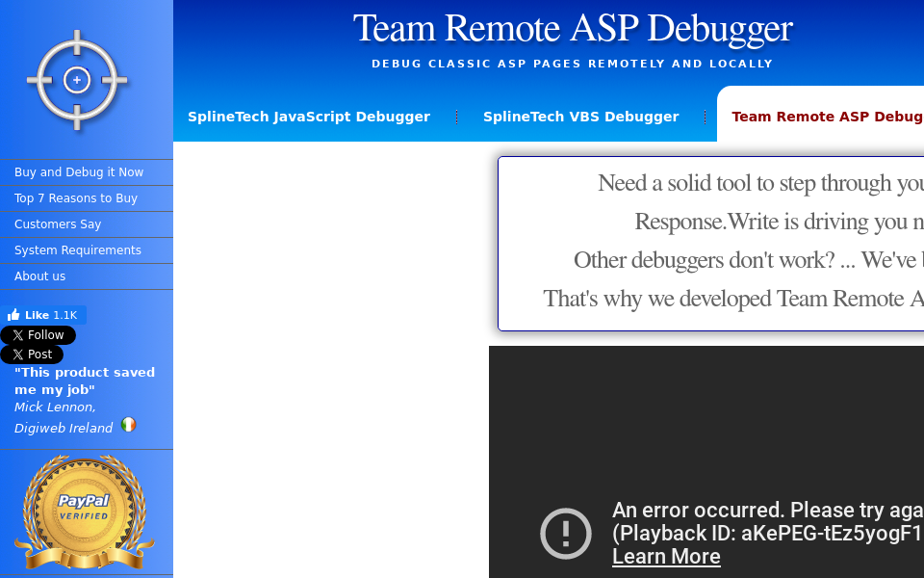Click the Follow button
Image resolution: width=924 pixels, height=578 pixels.
38,334
